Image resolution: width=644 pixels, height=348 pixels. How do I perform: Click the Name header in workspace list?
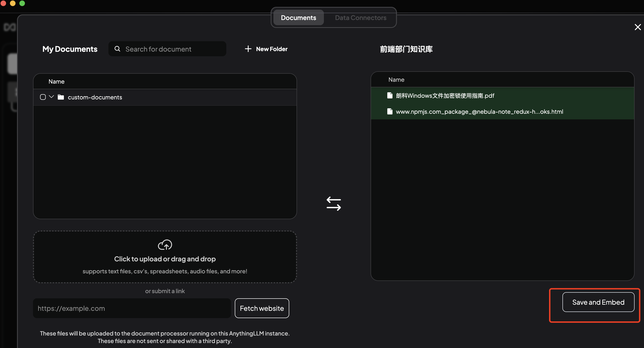[396, 80]
